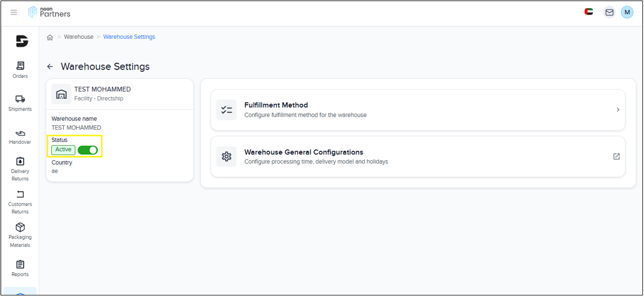Open the user profile avatar M
This screenshot has width=644, height=297.
(627, 12)
